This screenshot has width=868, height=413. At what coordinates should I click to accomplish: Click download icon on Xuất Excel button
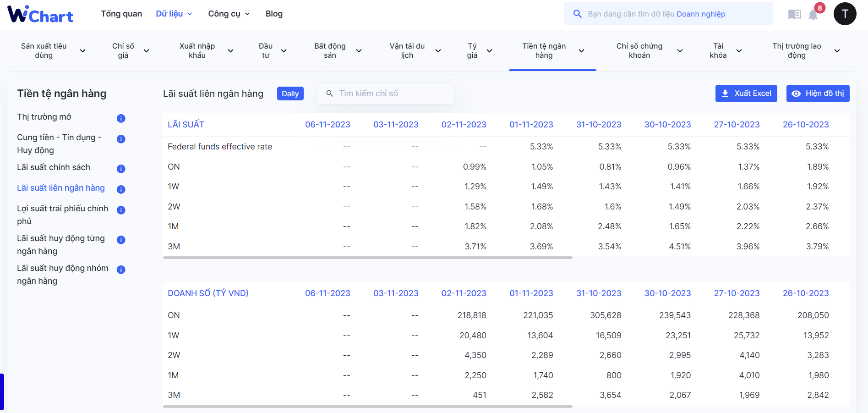point(725,94)
